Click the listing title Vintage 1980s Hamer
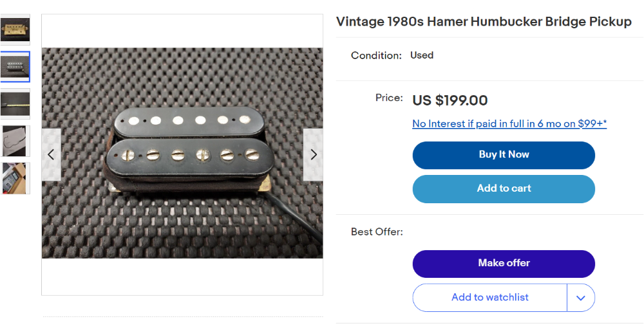 (484, 22)
